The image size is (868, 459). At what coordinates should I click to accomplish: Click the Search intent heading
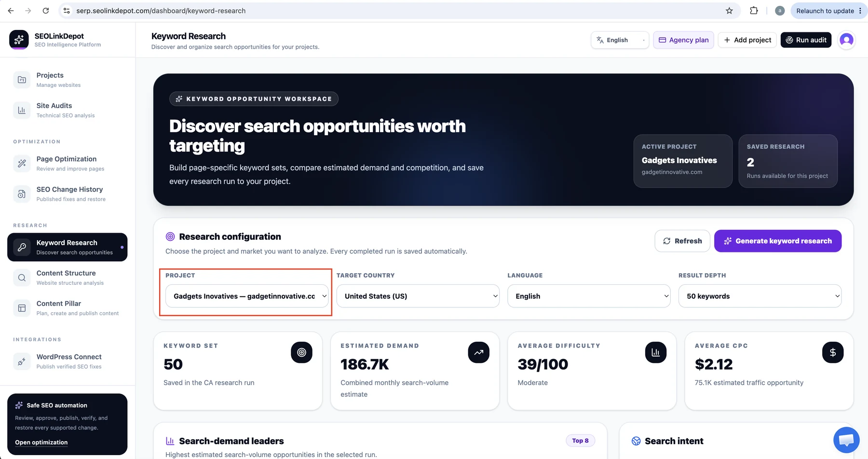point(674,441)
